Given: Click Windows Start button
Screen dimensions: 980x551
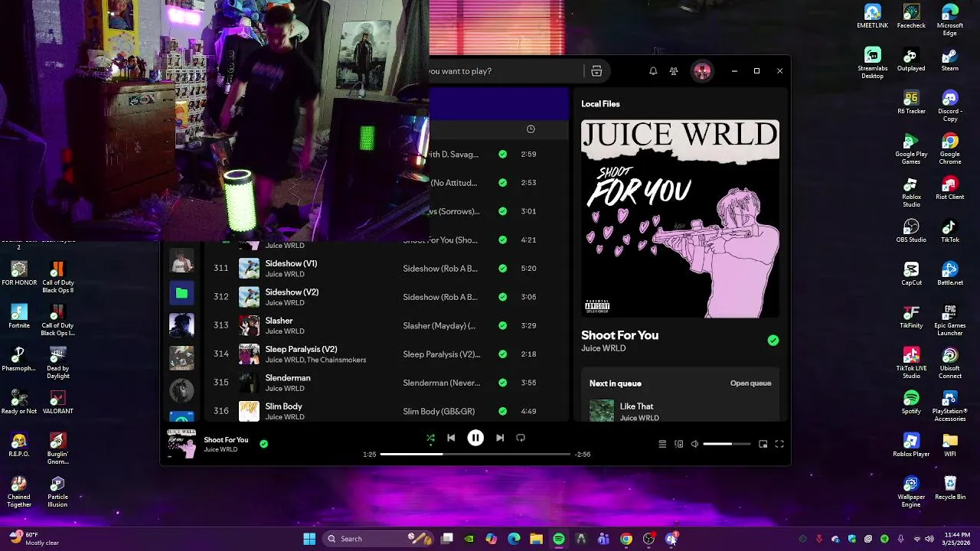Looking at the screenshot, I should 309,539.
